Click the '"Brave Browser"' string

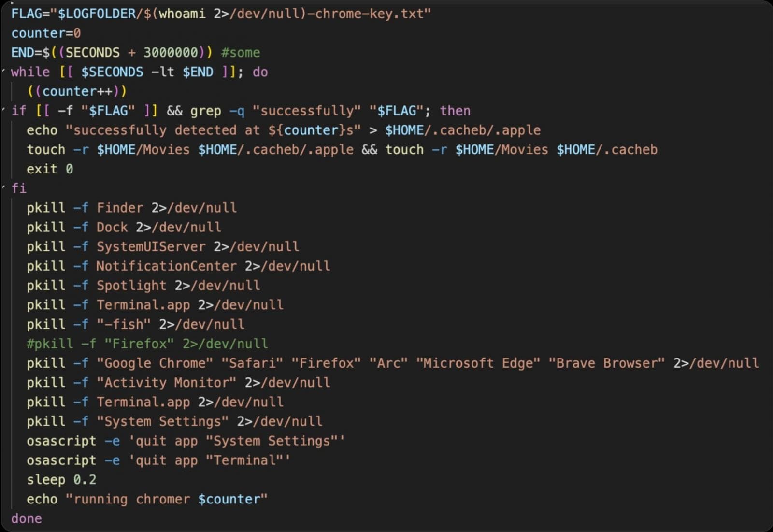click(607, 363)
